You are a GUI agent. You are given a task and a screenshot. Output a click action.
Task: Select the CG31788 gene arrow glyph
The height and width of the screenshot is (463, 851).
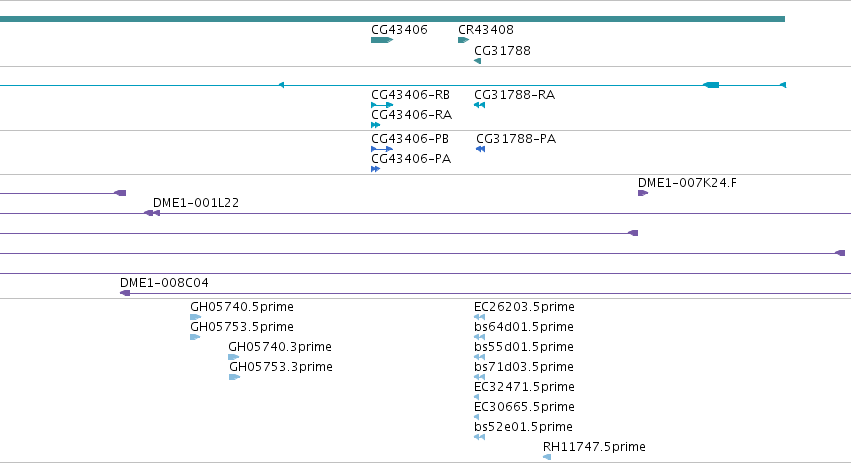coord(478,61)
